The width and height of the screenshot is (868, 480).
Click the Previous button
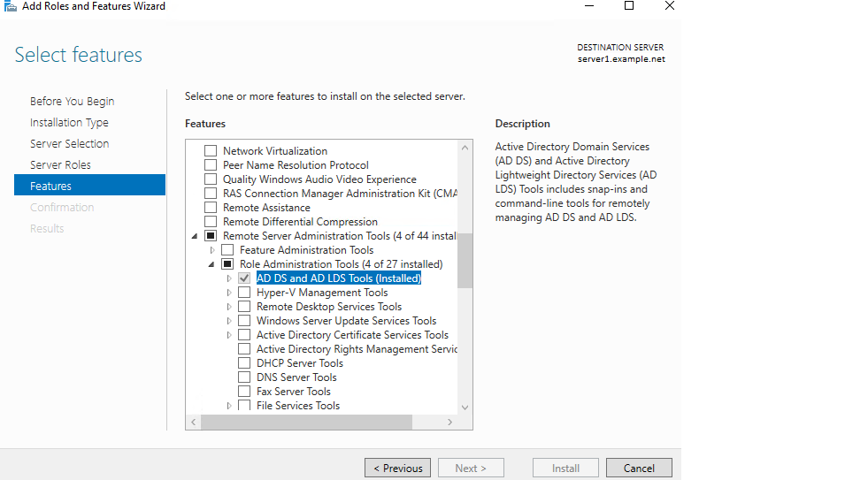(x=397, y=469)
